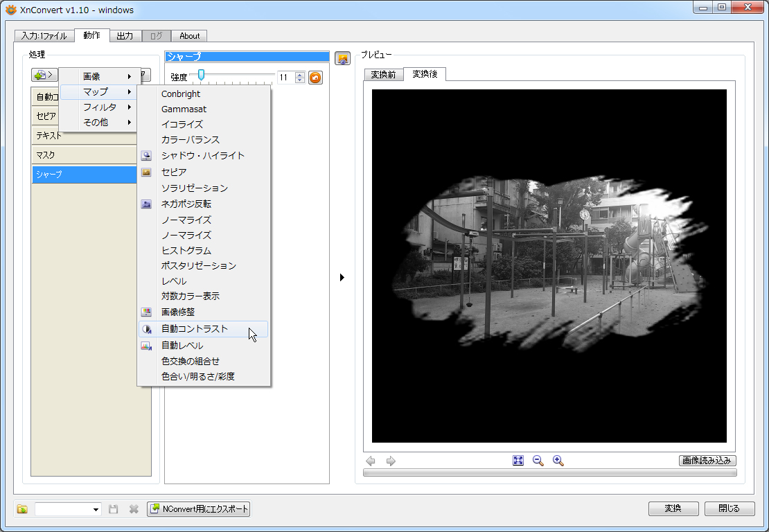The image size is (769, 532).
Task: Expand the 画像 submenu
Action: (x=100, y=76)
